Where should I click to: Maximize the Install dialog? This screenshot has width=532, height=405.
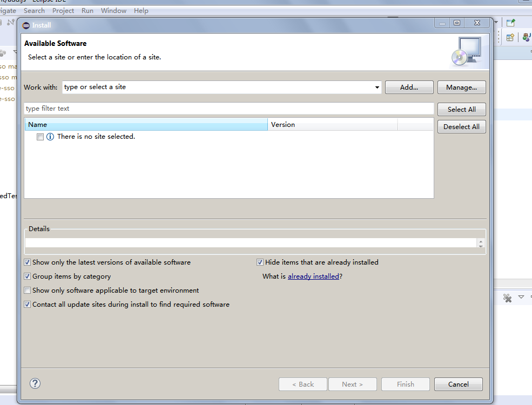(x=457, y=23)
